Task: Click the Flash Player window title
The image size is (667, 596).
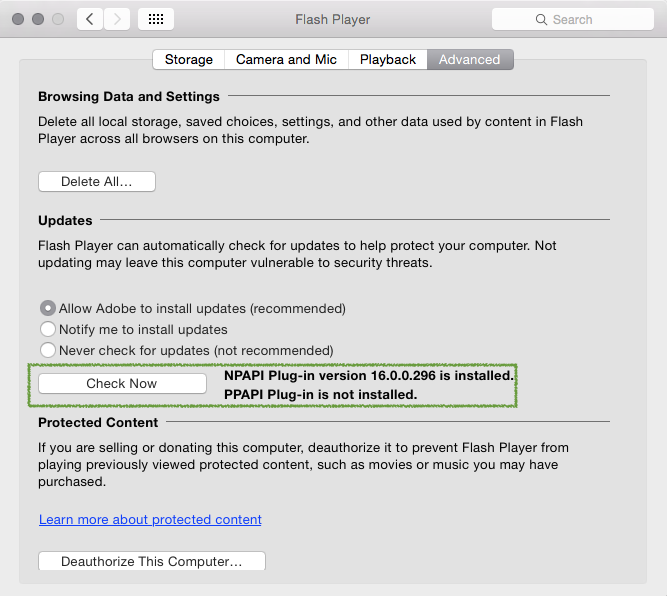Action: 333,19
